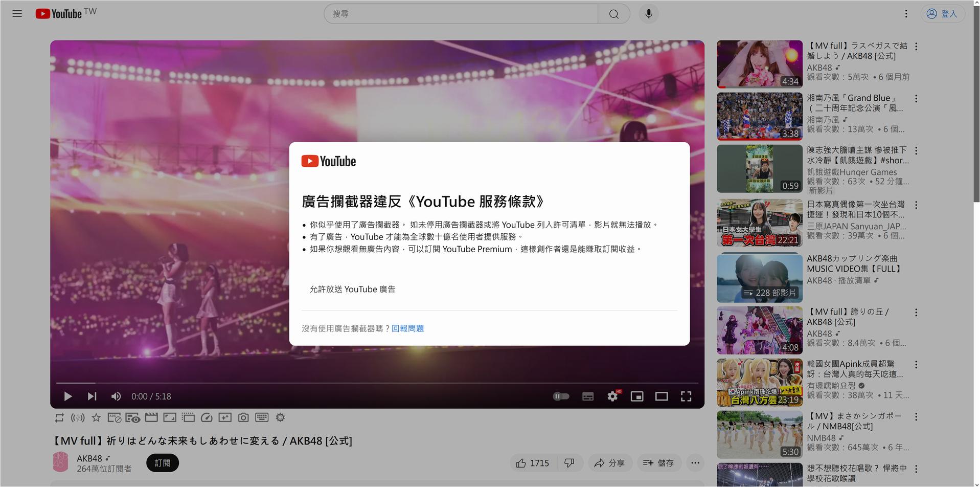Toggle theater mode
The height and width of the screenshot is (487, 980).
(x=662, y=396)
